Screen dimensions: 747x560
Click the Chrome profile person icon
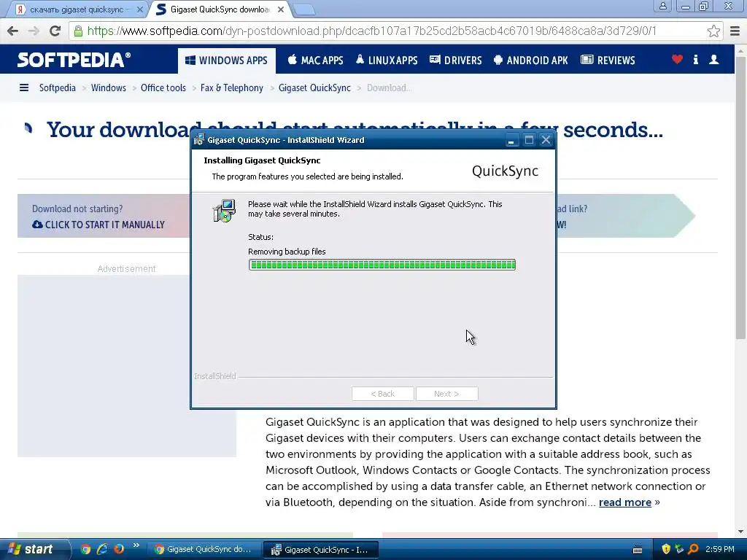click(x=662, y=6)
